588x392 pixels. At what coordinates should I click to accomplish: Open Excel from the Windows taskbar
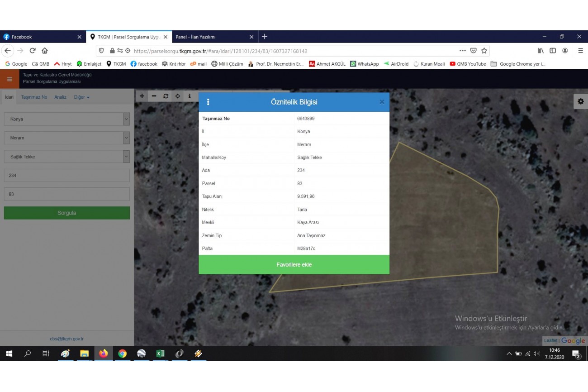[x=160, y=354]
